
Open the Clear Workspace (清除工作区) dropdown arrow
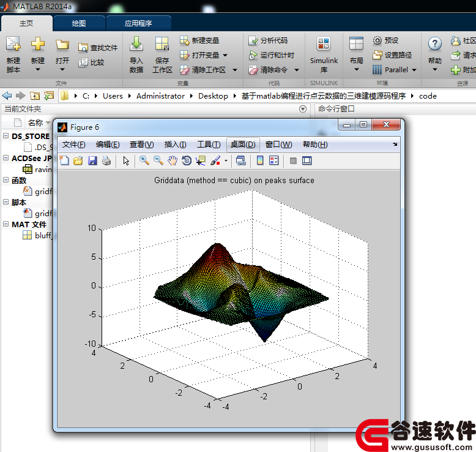click(x=235, y=70)
